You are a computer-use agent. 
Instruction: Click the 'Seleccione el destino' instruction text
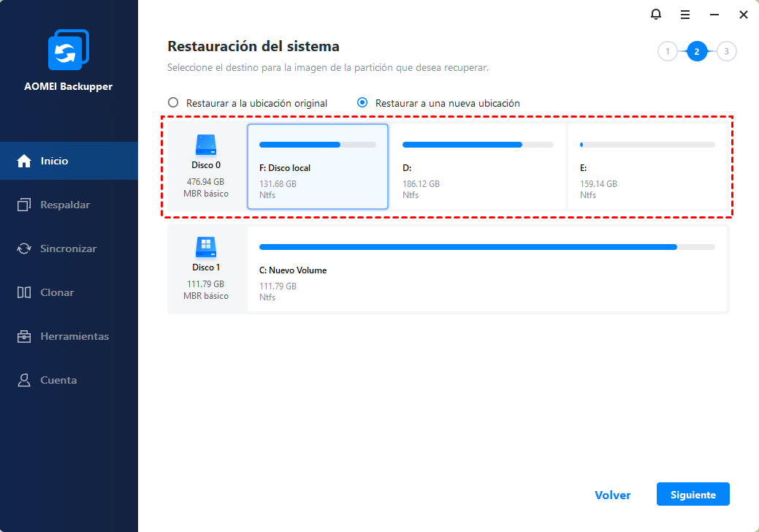click(x=328, y=68)
